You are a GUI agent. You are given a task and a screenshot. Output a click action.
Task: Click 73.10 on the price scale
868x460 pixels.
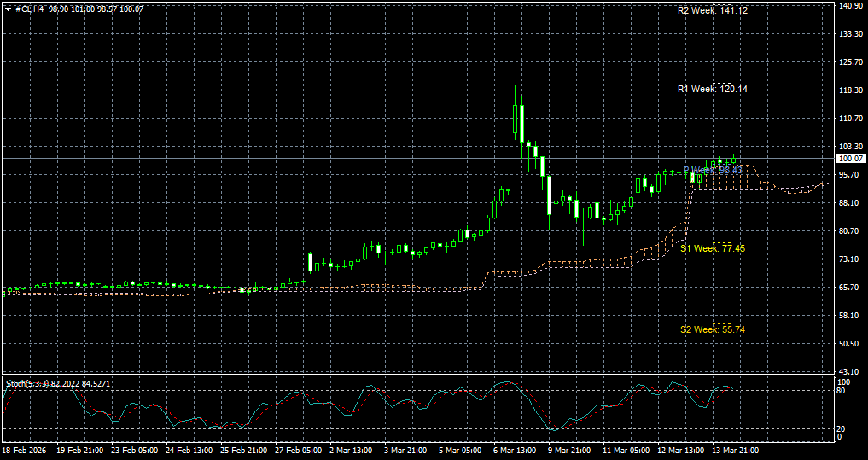848,259
